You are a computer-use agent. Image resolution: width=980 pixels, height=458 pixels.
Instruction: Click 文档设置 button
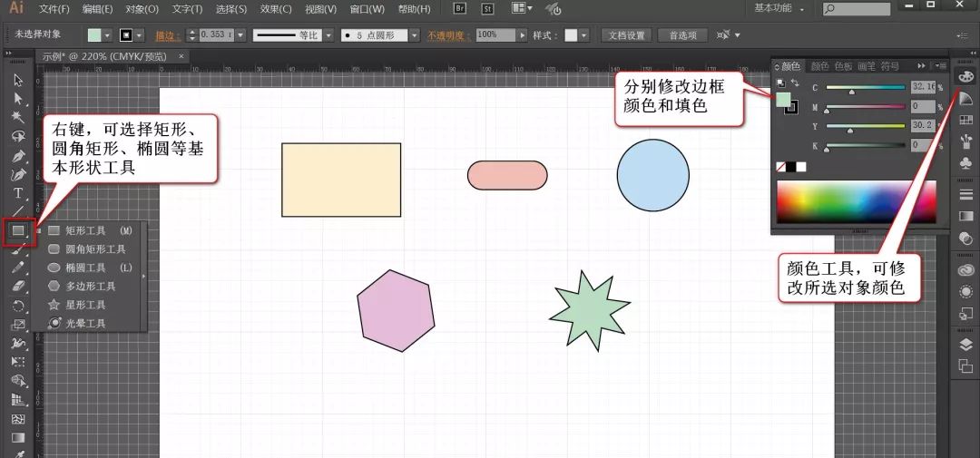[626, 35]
